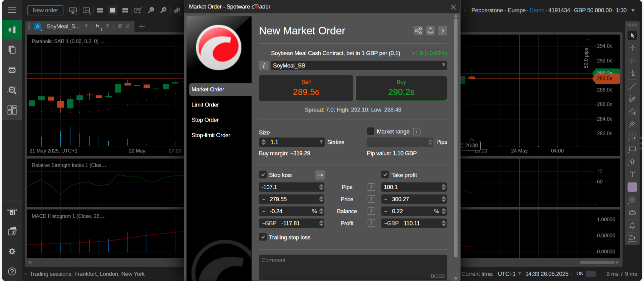
Task: Select the rectangle shape drawing tool
Action: tap(632, 149)
